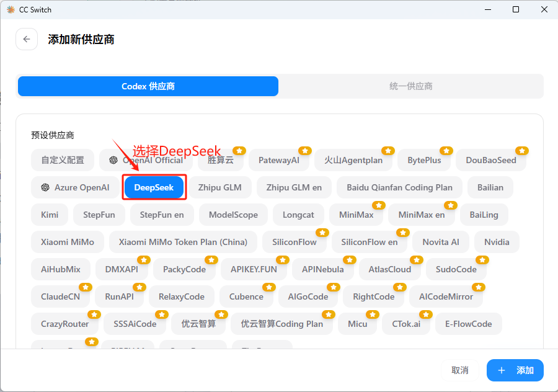
Task: Choose the E-FlowCode provider
Action: 468,324
